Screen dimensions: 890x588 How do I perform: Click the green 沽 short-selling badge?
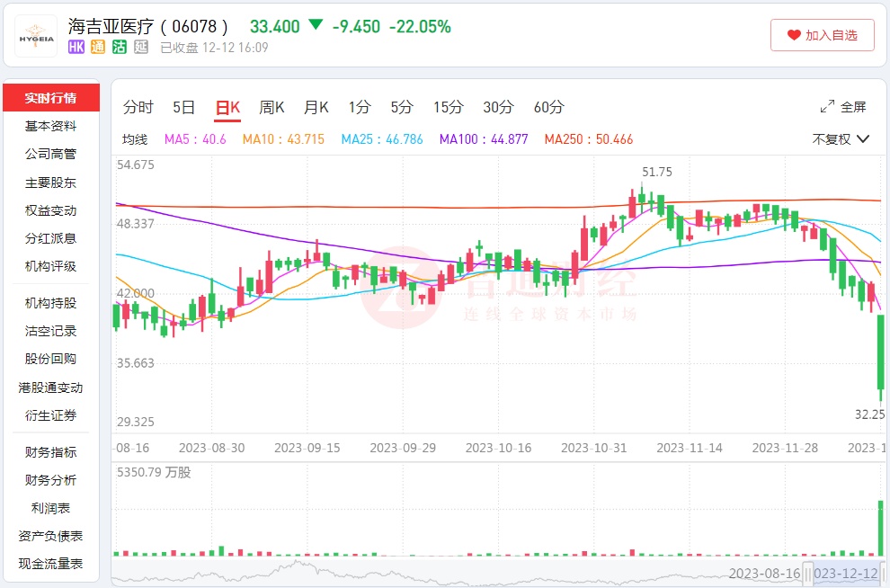[120, 48]
